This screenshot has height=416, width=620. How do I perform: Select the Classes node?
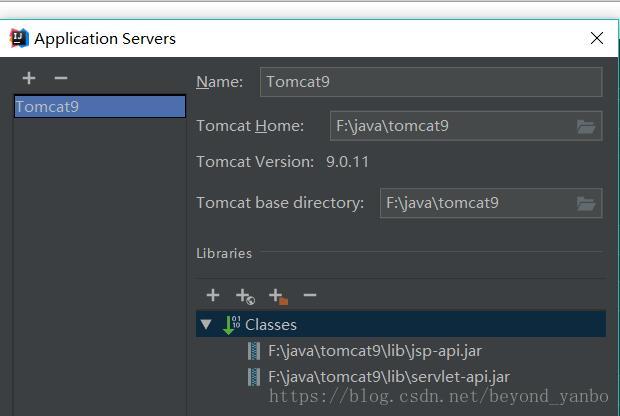pos(401,324)
